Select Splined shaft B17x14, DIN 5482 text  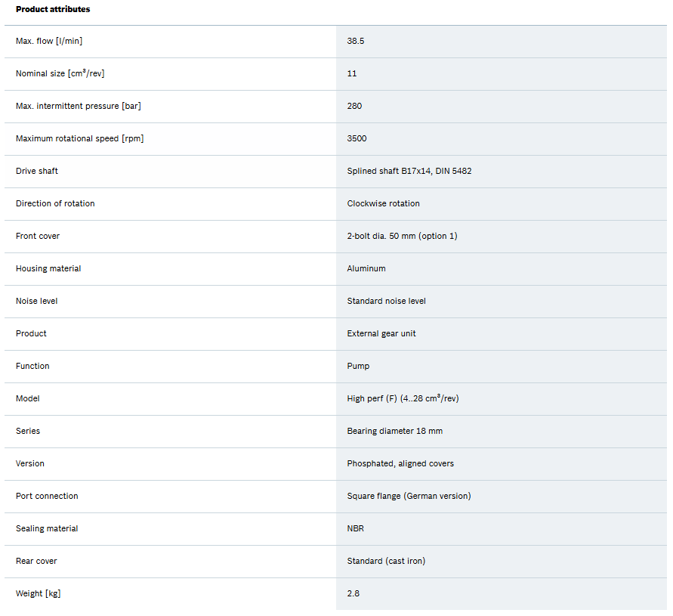tap(409, 171)
